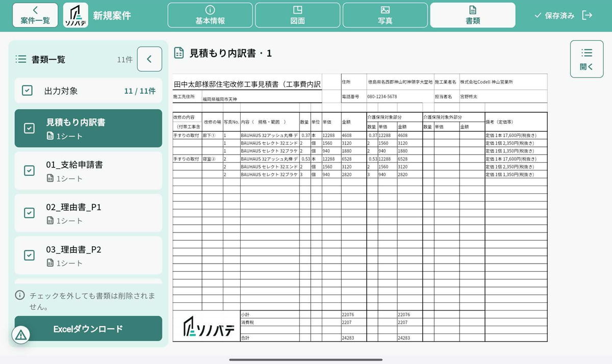
Task: Click the spreadsheet title 田中太郎様邸住宅改修工事見積書
Action: coord(247,84)
